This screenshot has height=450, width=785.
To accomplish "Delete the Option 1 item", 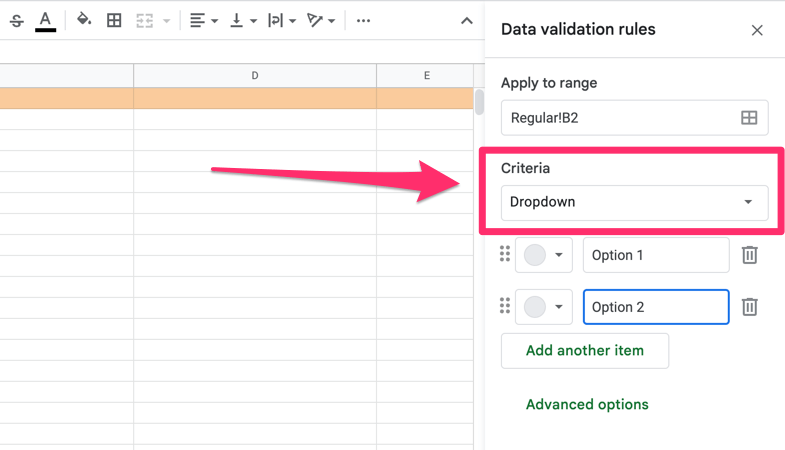I will (749, 255).
